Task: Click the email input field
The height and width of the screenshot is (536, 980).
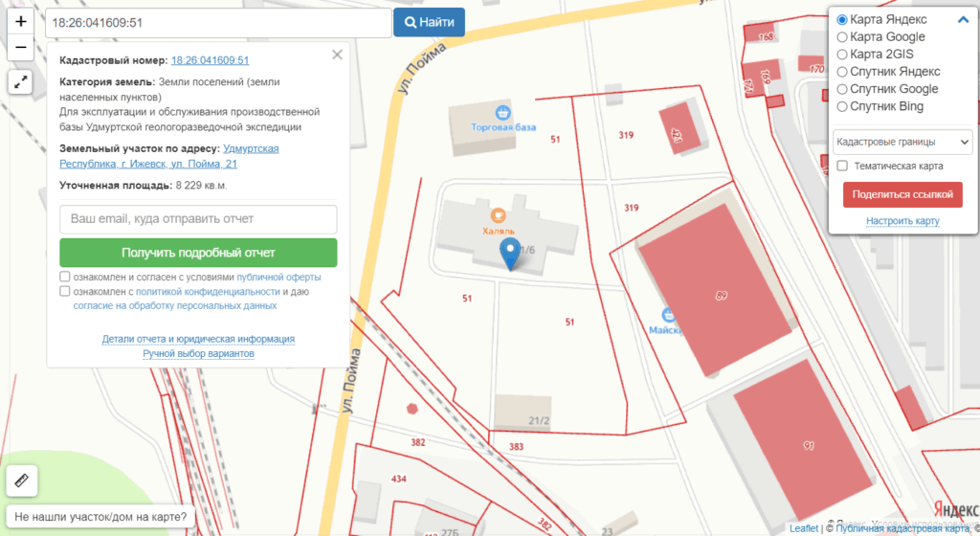Action: [198, 219]
